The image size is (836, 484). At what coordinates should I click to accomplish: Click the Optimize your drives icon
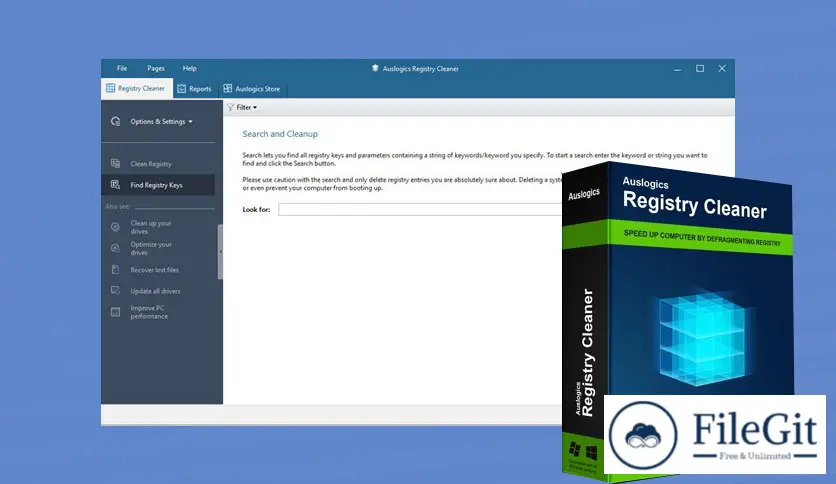(x=115, y=248)
